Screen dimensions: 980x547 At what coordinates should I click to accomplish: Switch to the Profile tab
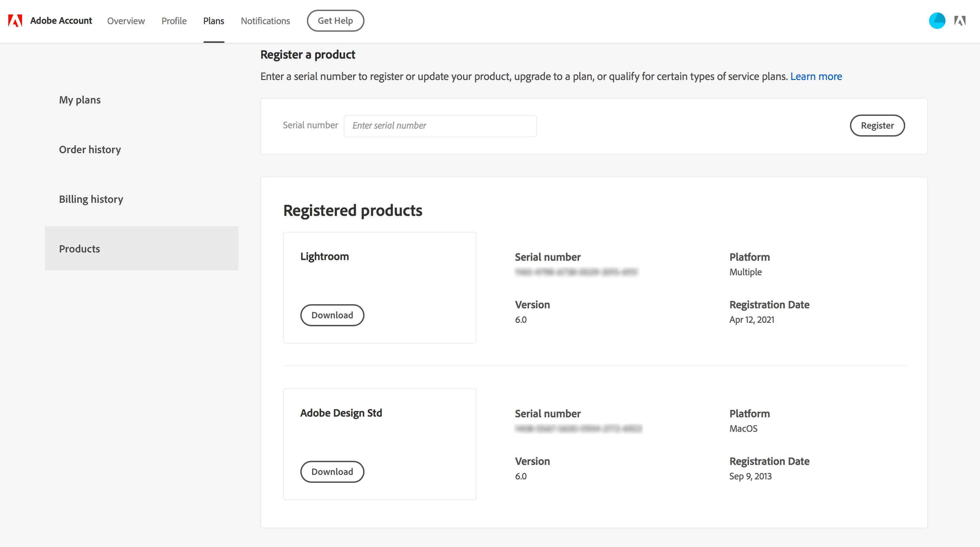(x=174, y=21)
